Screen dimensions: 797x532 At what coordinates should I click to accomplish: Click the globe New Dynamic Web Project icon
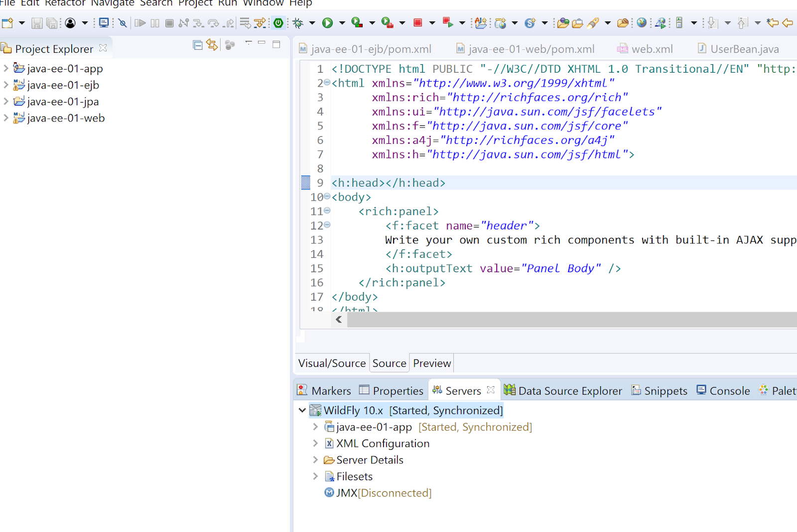click(501, 23)
